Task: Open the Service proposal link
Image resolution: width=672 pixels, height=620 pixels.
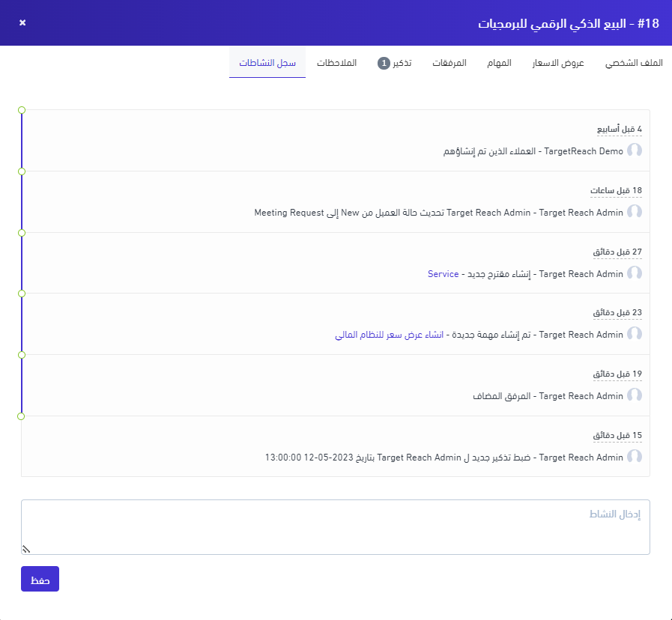Action: click(x=443, y=274)
